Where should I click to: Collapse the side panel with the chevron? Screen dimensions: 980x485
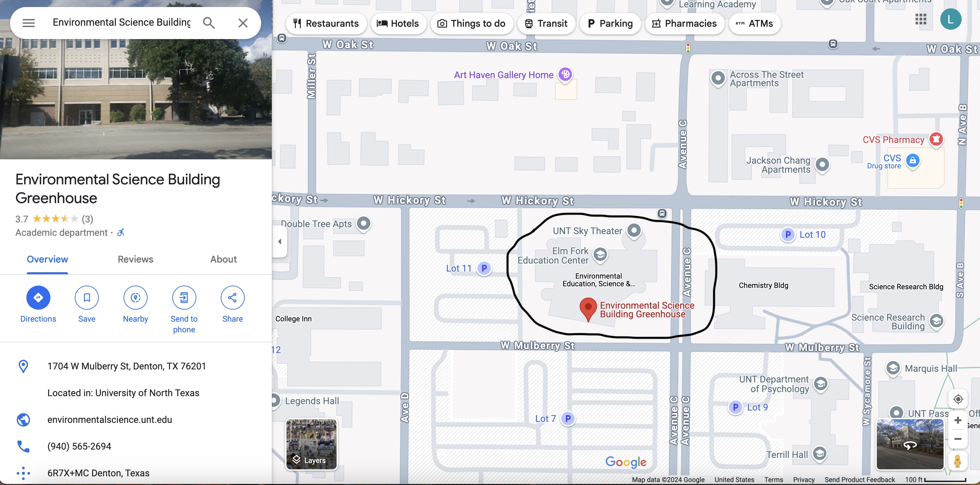[x=280, y=241]
